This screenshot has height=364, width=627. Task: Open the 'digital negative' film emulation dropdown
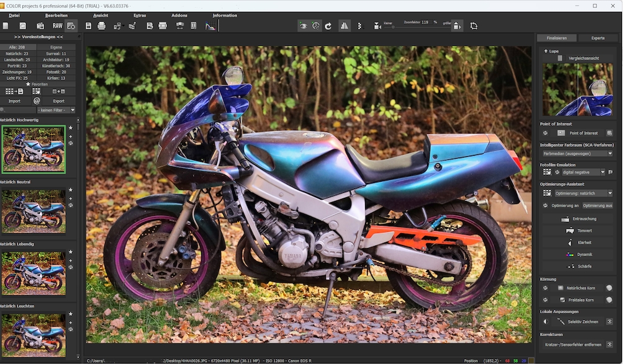click(x=580, y=172)
